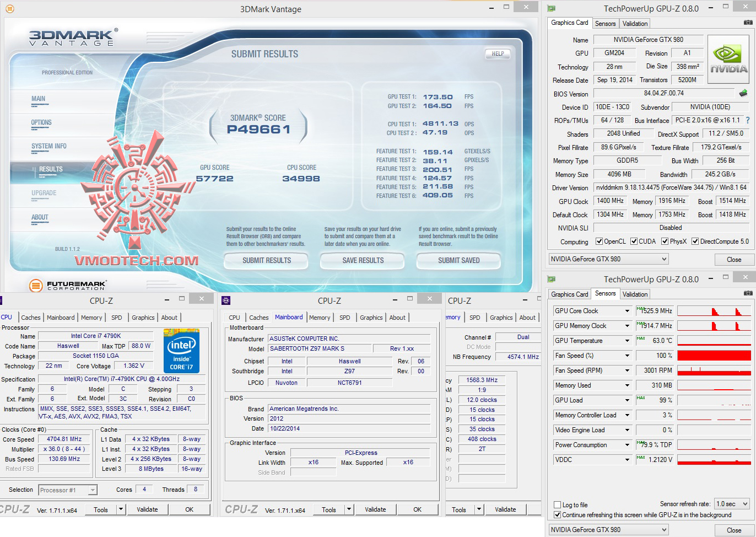Viewport: 756px width, 537px height.
Task: Click the 3DMark Vantage title bar app icon
Action: coord(9,9)
